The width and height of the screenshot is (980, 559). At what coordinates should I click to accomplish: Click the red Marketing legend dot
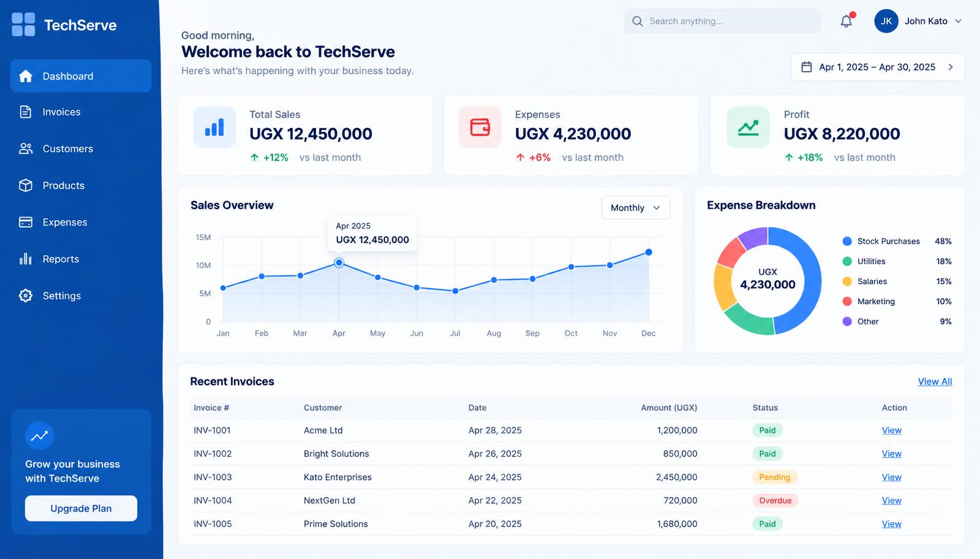(x=847, y=301)
